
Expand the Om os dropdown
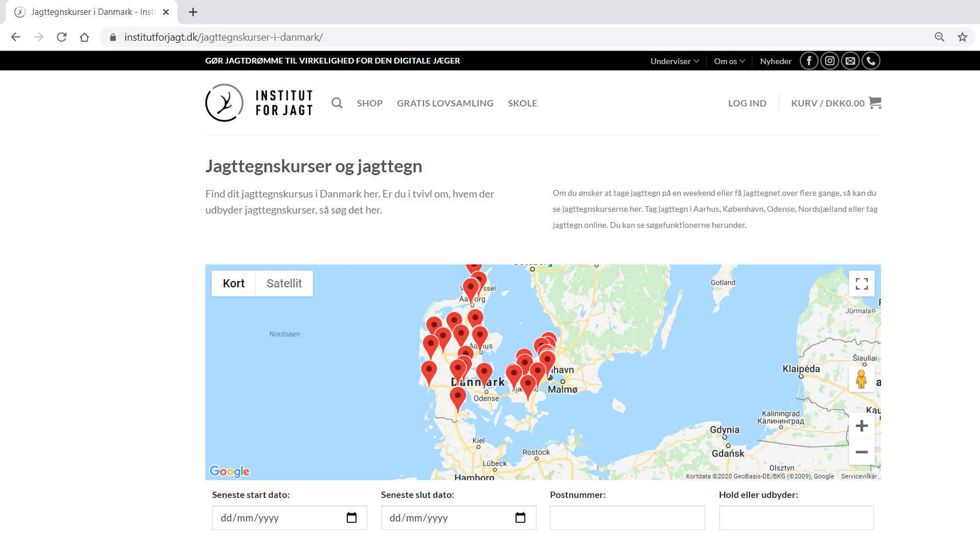point(729,61)
